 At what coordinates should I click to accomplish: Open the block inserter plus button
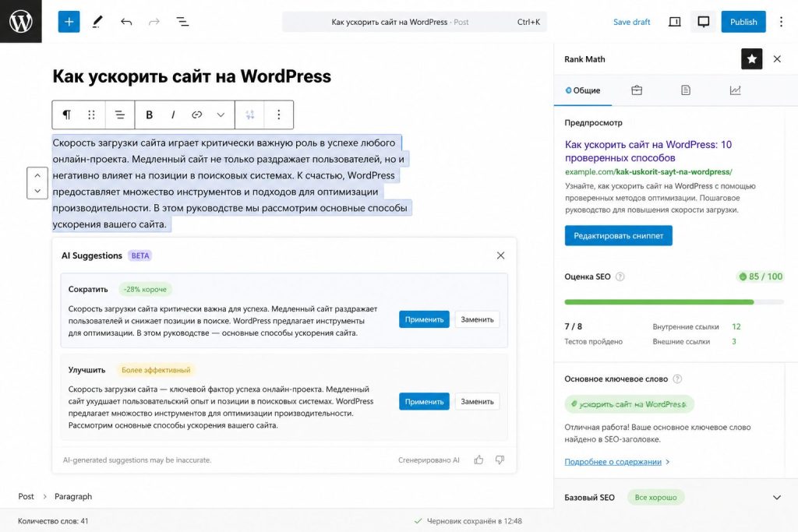point(69,22)
